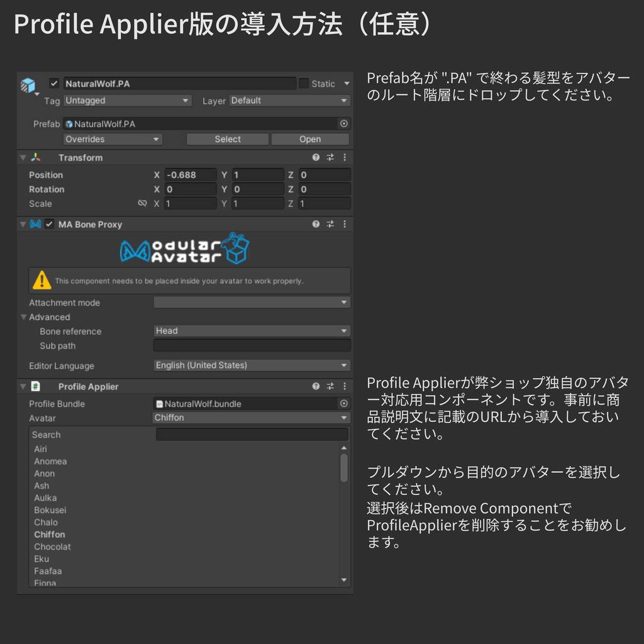Open MA Bone Proxy help icon
The height and width of the screenshot is (644, 644).
[316, 224]
